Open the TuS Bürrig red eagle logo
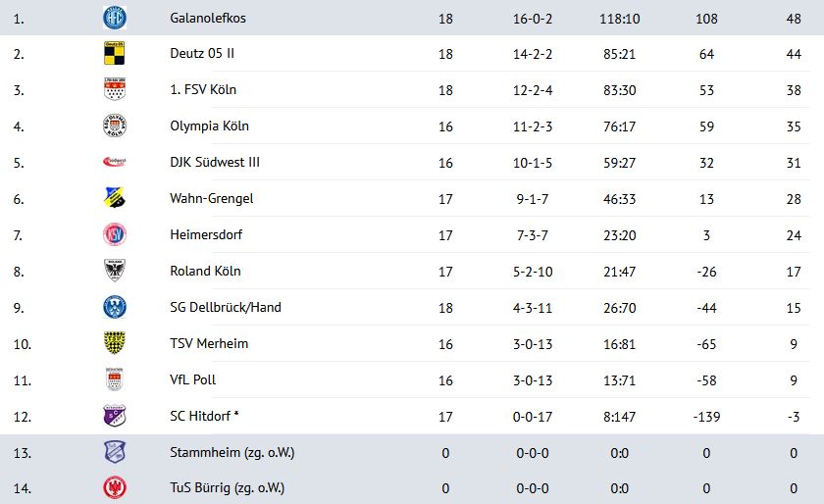Image resolution: width=824 pixels, height=504 pixels. click(x=115, y=487)
